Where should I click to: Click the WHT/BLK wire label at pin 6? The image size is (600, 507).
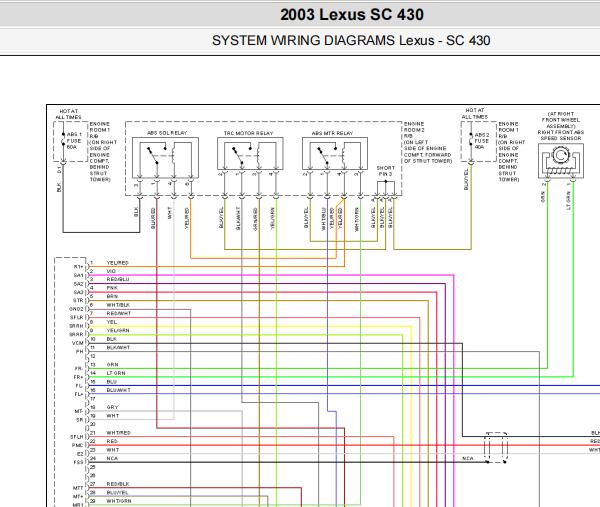click(118, 305)
